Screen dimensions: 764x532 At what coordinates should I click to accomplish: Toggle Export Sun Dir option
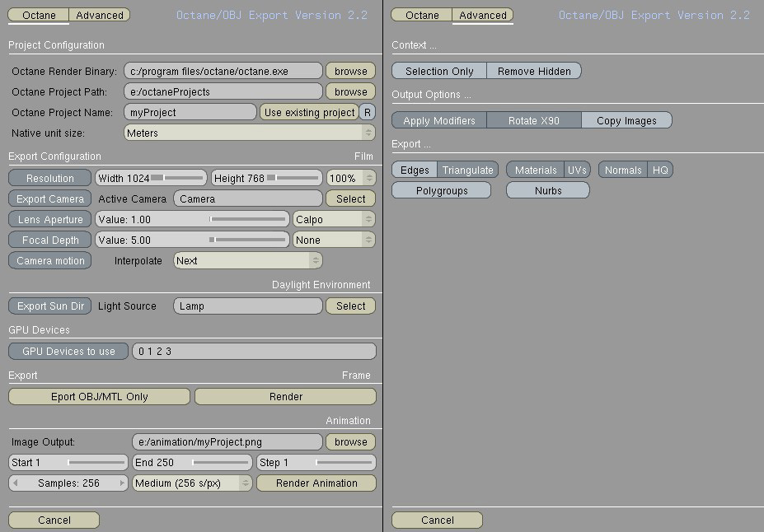tap(49, 306)
